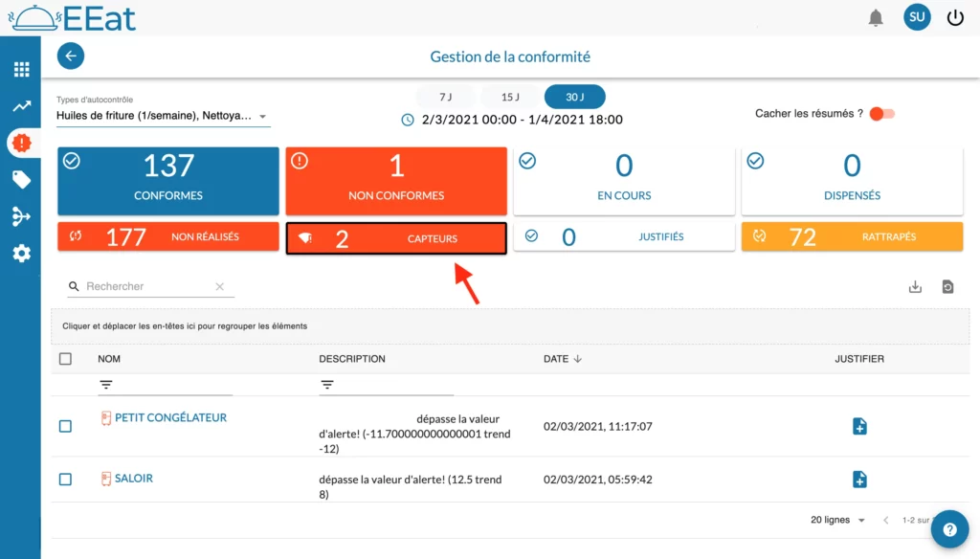The height and width of the screenshot is (559, 980).
Task: Open the workflow merge sidebar icon
Action: coord(21,216)
